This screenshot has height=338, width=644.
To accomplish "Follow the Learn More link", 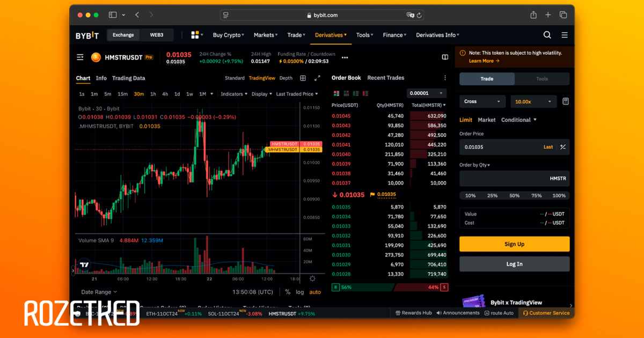I will click(484, 61).
